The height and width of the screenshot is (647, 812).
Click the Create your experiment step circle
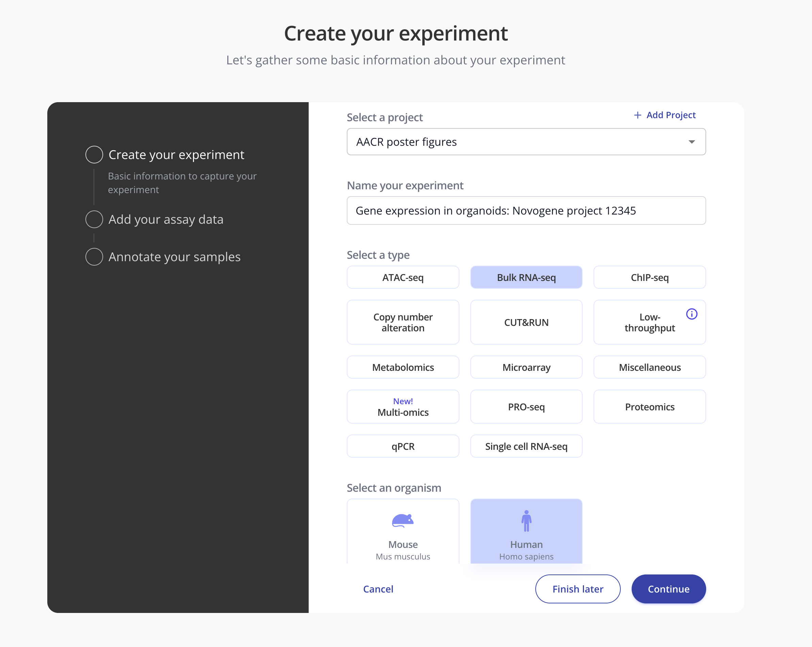point(94,155)
